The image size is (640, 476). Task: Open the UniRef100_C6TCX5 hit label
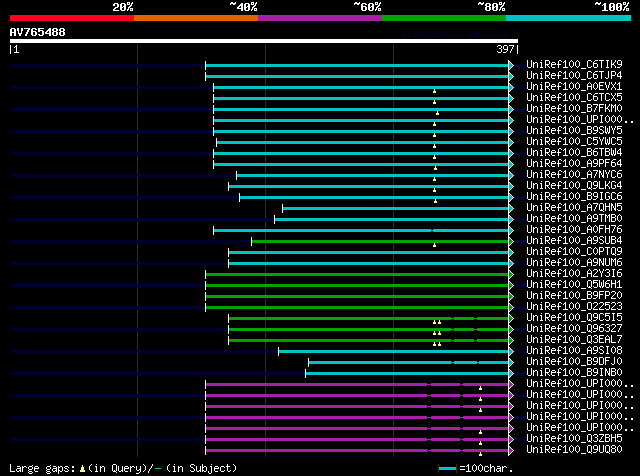point(574,97)
